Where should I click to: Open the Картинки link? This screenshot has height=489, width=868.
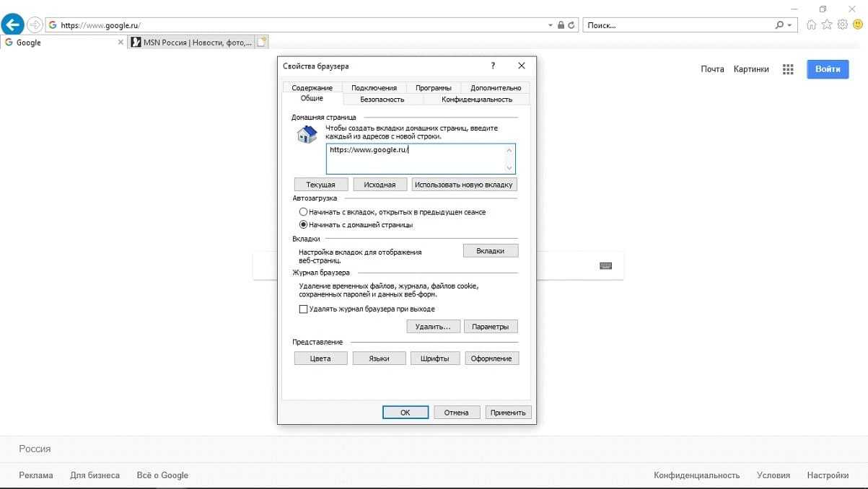click(x=751, y=69)
